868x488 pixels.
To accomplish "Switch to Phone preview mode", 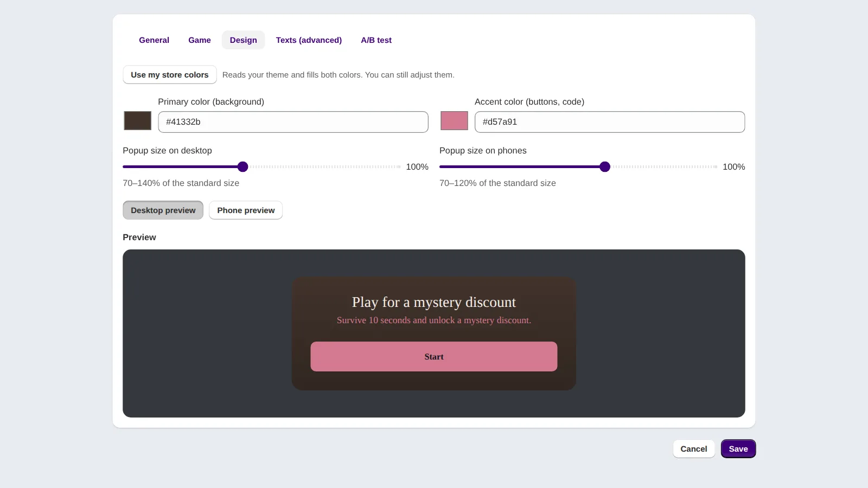I will pos(246,210).
